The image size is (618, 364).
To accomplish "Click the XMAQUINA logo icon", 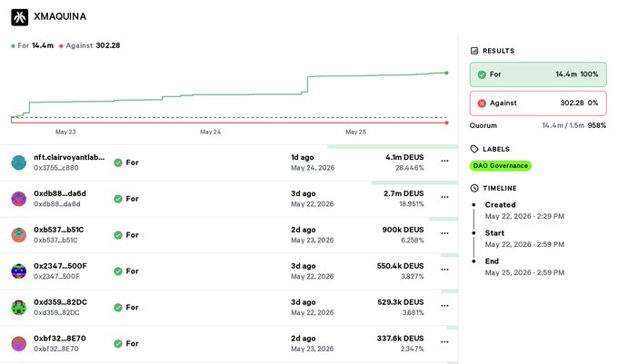I will 19,17.
